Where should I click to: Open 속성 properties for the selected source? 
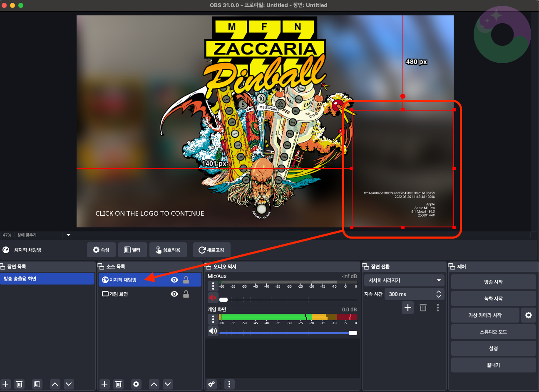101,250
